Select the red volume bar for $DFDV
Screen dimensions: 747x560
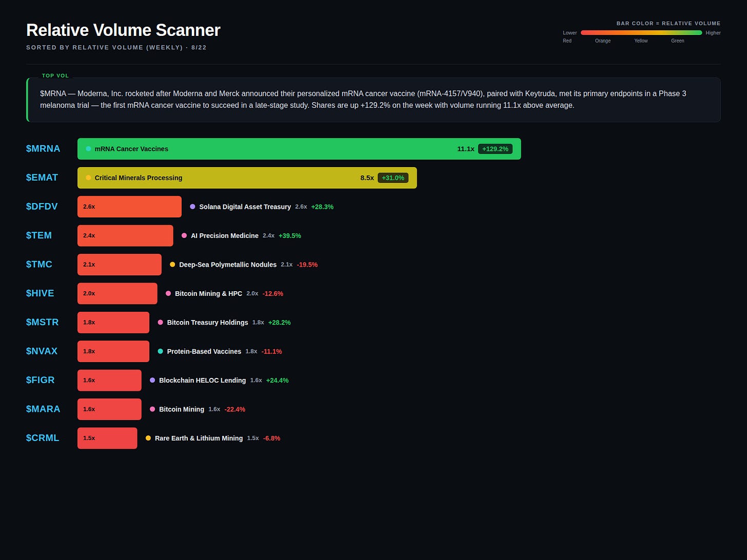pyautogui.click(x=129, y=207)
